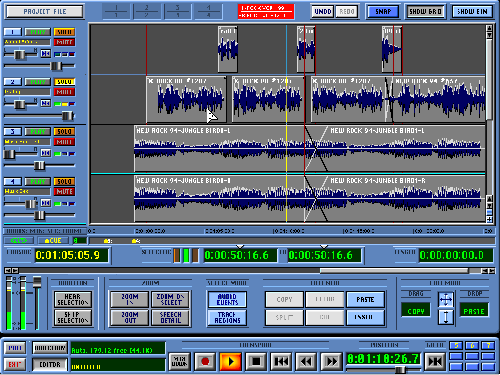Click the return-to-start transport button
The height and width of the screenshot is (375, 500).
click(281, 361)
